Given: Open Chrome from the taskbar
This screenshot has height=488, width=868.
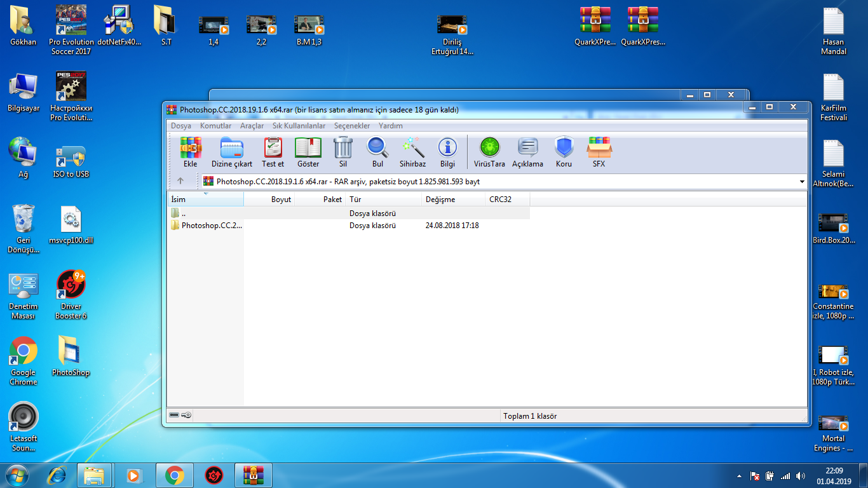Looking at the screenshot, I should coord(174,475).
